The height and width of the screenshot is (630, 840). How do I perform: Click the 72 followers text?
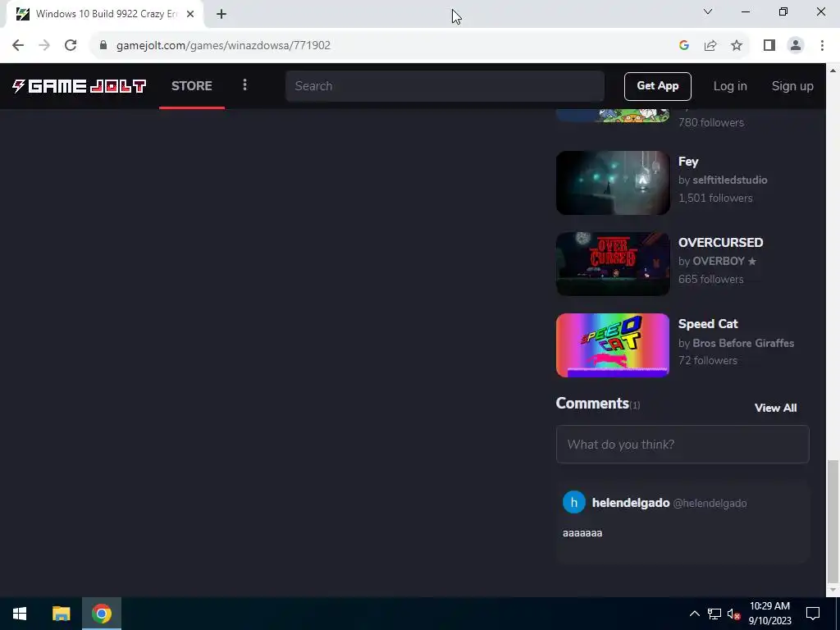point(708,361)
